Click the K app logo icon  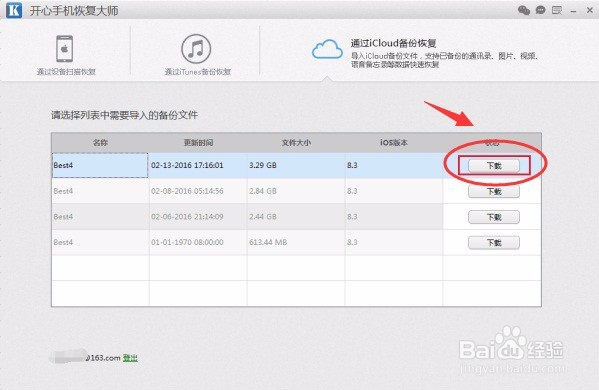pos(14,10)
